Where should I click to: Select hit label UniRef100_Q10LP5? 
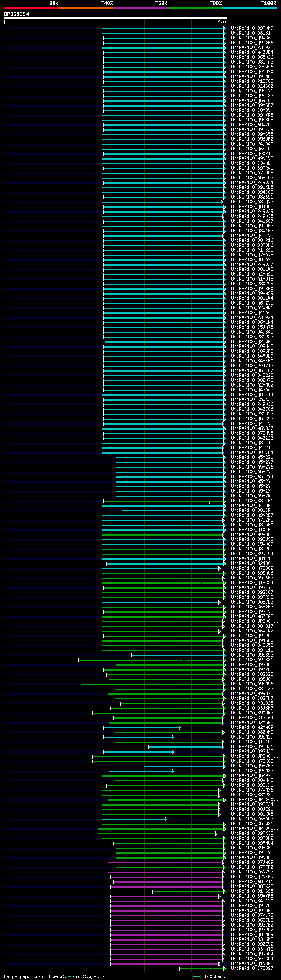point(252,529)
